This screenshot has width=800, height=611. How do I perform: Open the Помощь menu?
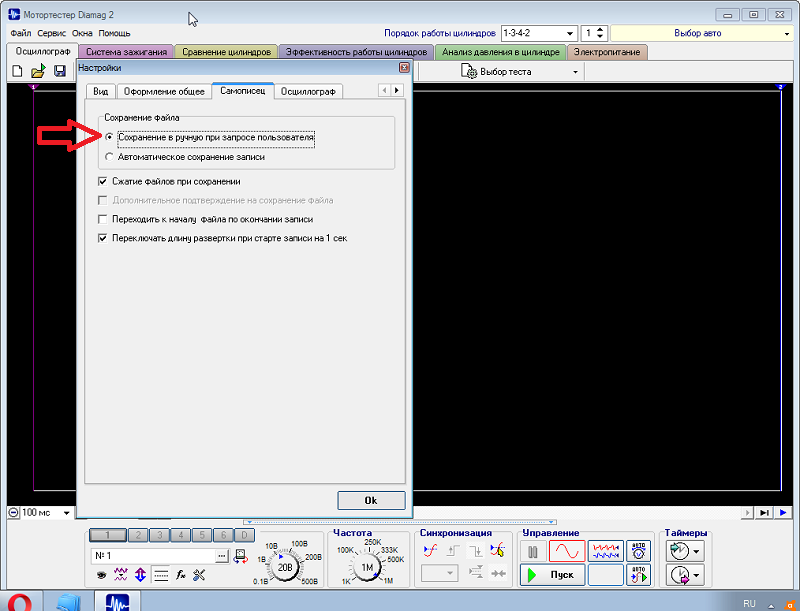(114, 33)
